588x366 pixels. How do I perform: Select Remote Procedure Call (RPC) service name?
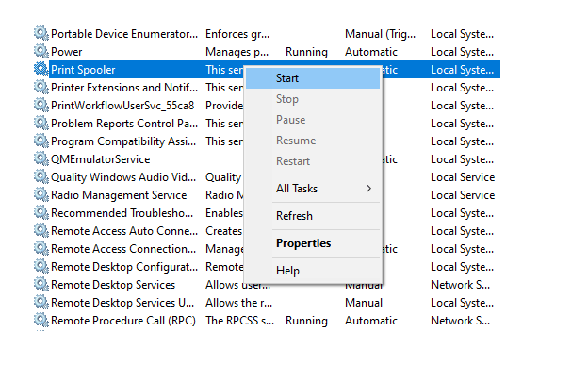click(123, 321)
